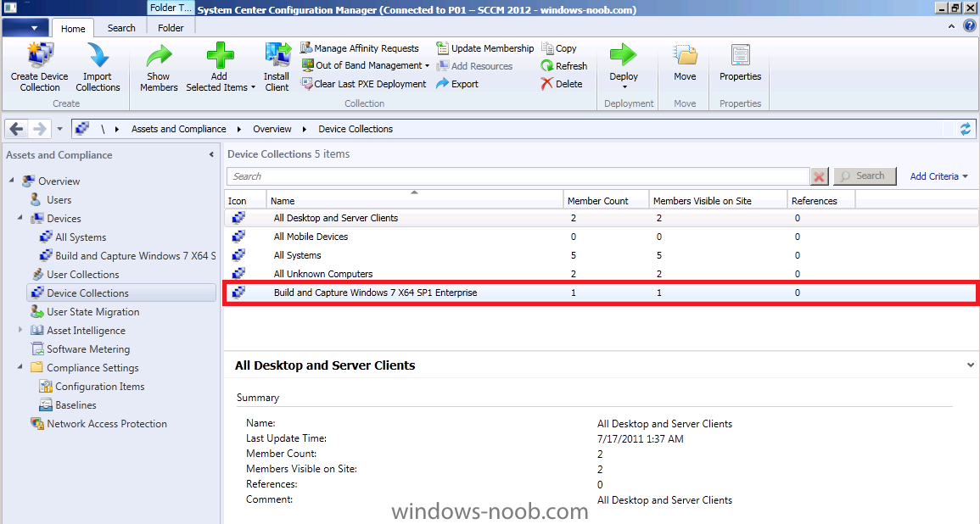Select All Desktop and Server Clients row
The width and height of the screenshot is (980, 524).
click(602, 218)
